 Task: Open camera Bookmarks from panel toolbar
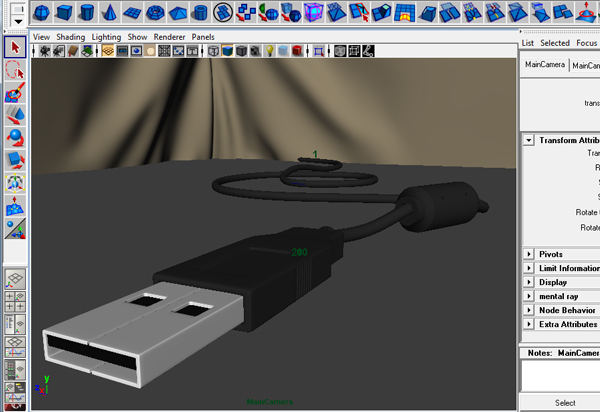click(x=73, y=51)
